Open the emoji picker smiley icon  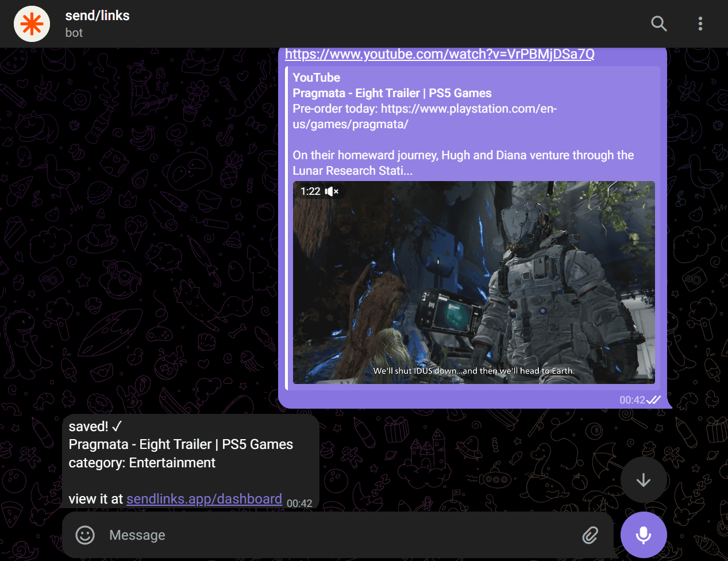tap(85, 535)
